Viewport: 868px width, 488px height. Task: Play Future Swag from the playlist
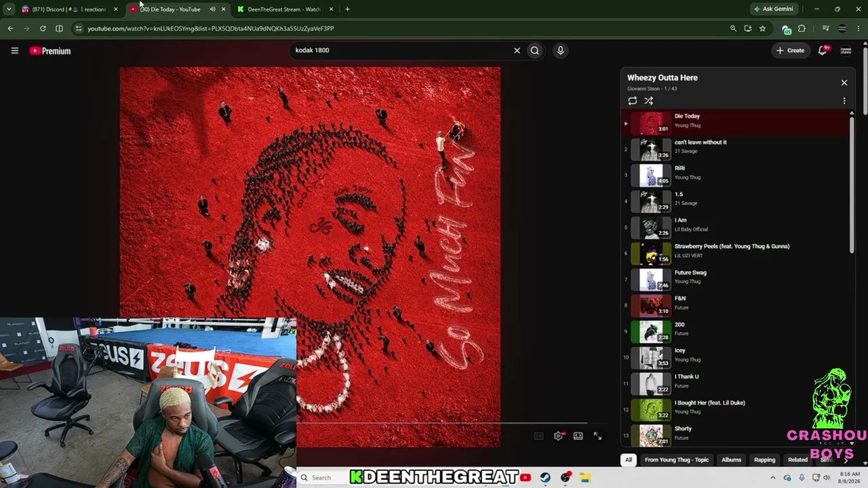736,279
